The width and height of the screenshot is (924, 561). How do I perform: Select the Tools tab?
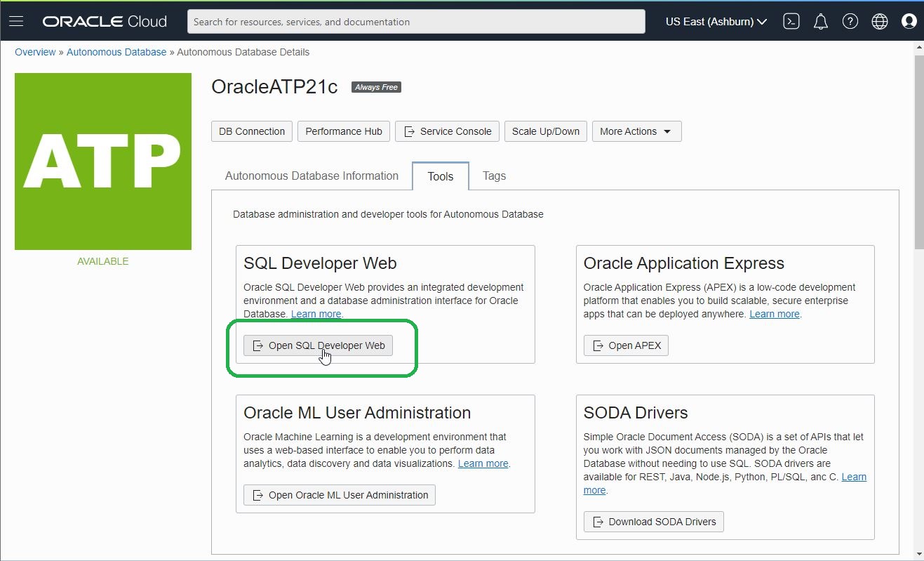click(x=440, y=176)
